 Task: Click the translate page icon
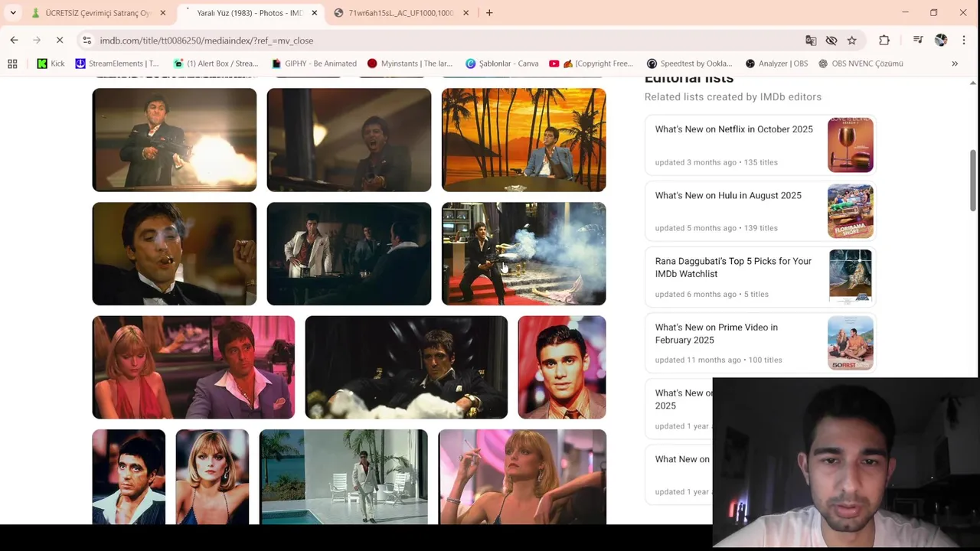pos(811,40)
